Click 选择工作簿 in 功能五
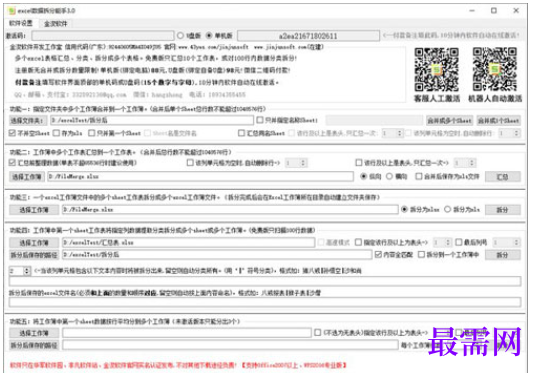The image size is (540, 373). (x=34, y=333)
